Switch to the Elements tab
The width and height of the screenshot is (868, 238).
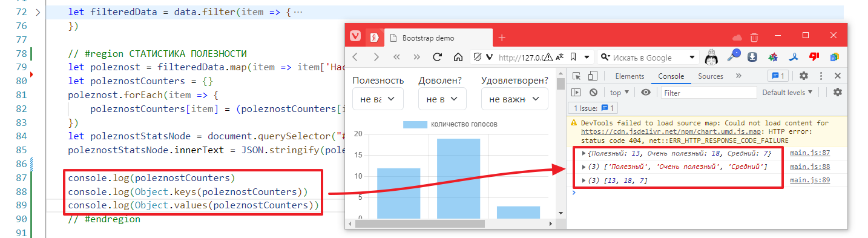click(x=630, y=76)
